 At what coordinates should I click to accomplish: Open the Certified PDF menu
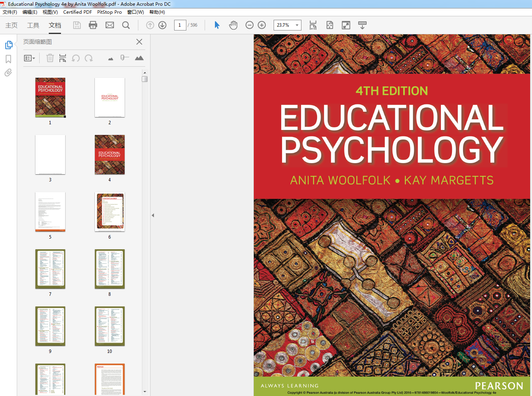[x=77, y=12]
